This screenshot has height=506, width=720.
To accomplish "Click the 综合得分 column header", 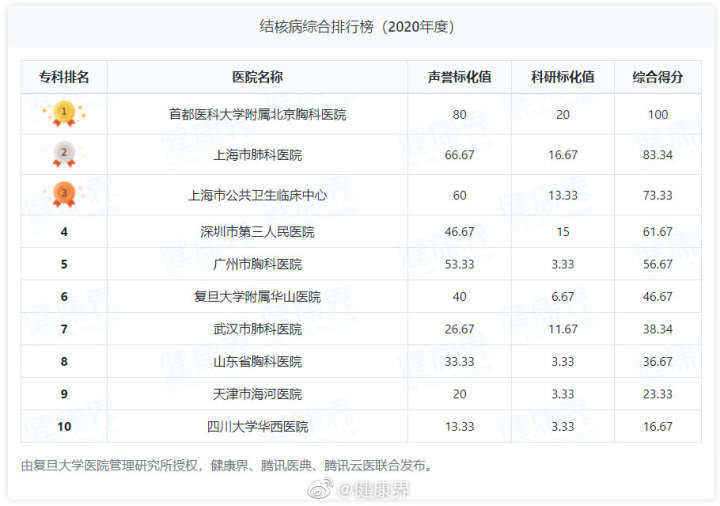I will click(x=658, y=77).
